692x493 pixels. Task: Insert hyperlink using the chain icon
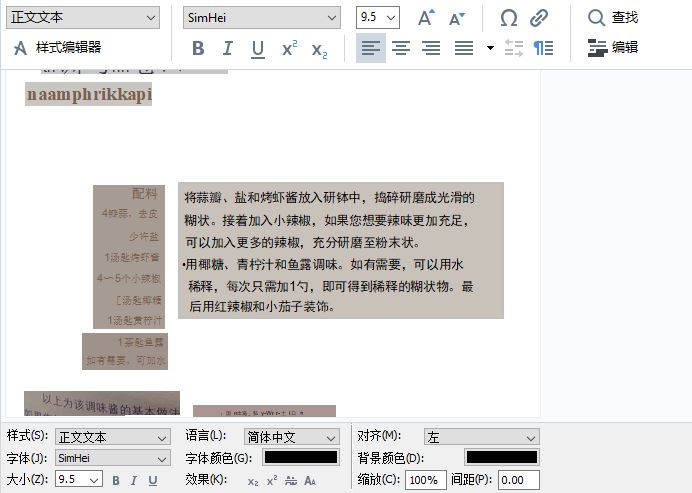(x=539, y=18)
